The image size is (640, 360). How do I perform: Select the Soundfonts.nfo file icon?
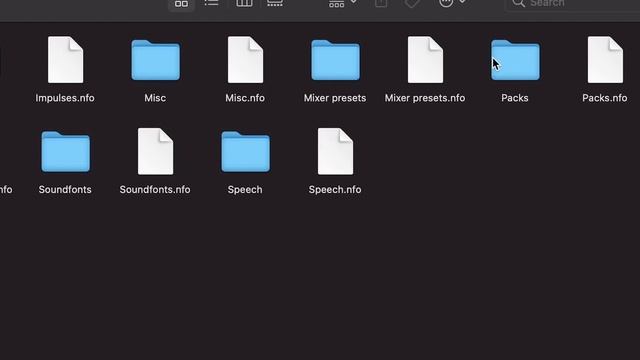click(156, 151)
